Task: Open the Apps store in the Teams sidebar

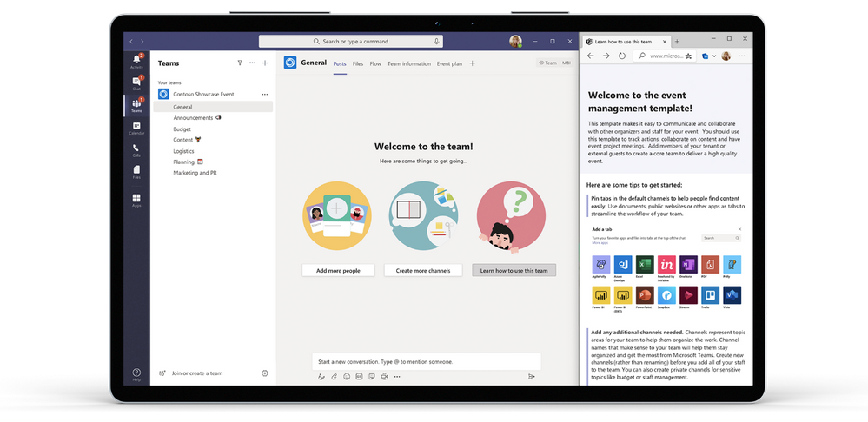Action: point(136,201)
